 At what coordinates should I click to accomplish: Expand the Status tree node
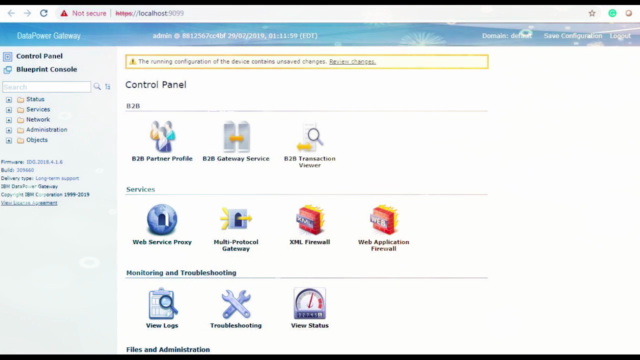click(9, 100)
